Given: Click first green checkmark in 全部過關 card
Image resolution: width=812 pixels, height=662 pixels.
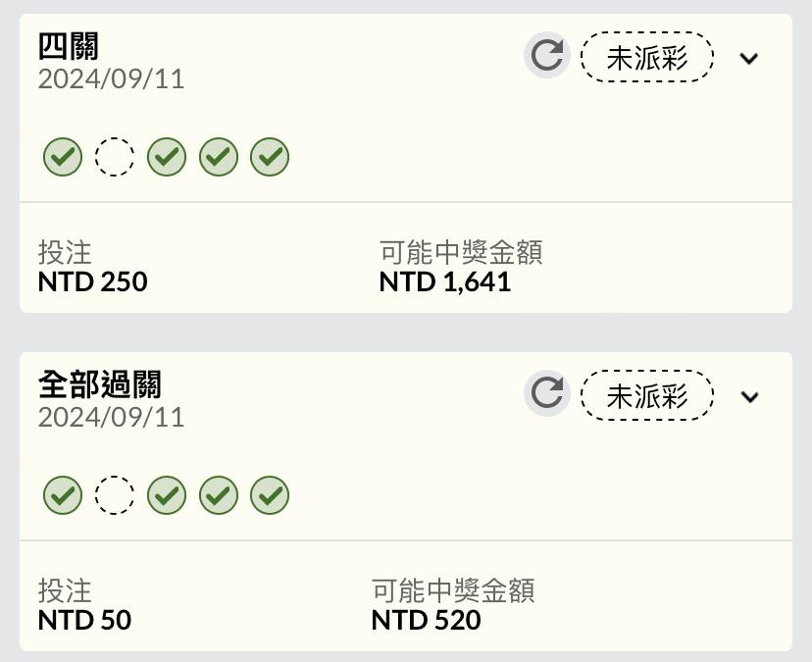Looking at the screenshot, I should click(x=63, y=495).
